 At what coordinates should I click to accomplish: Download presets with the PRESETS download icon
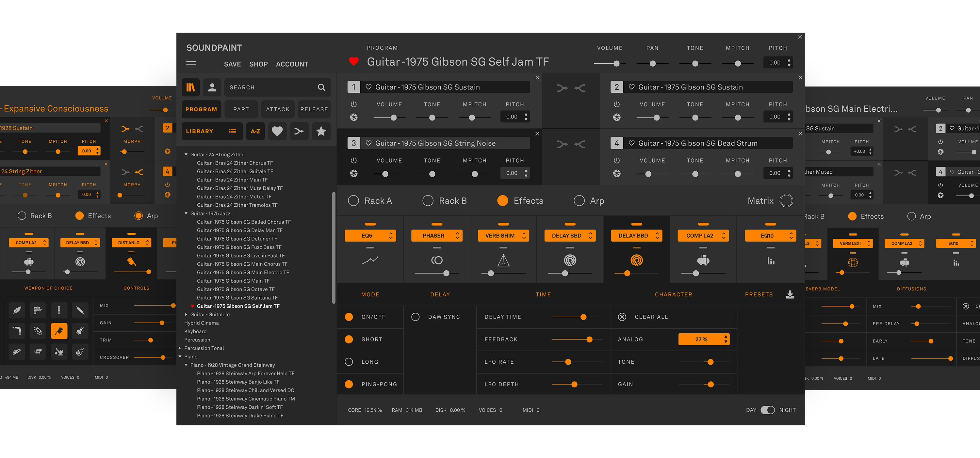[x=790, y=294]
